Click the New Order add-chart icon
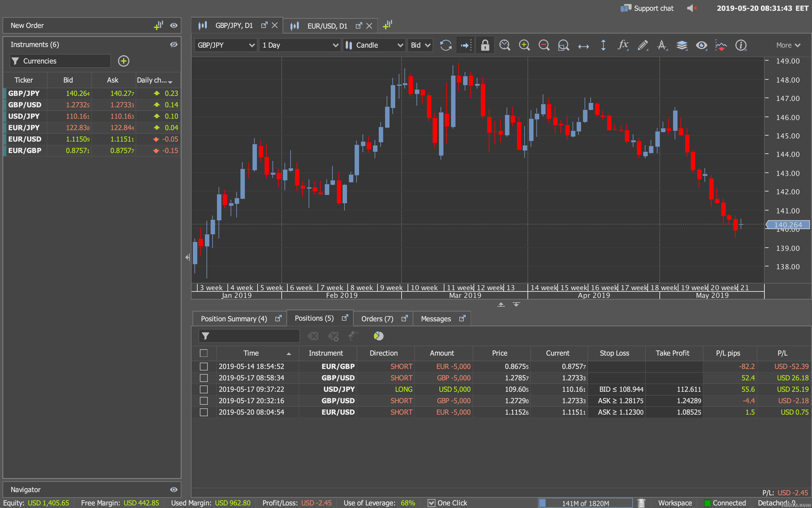812x508 pixels. (x=158, y=25)
